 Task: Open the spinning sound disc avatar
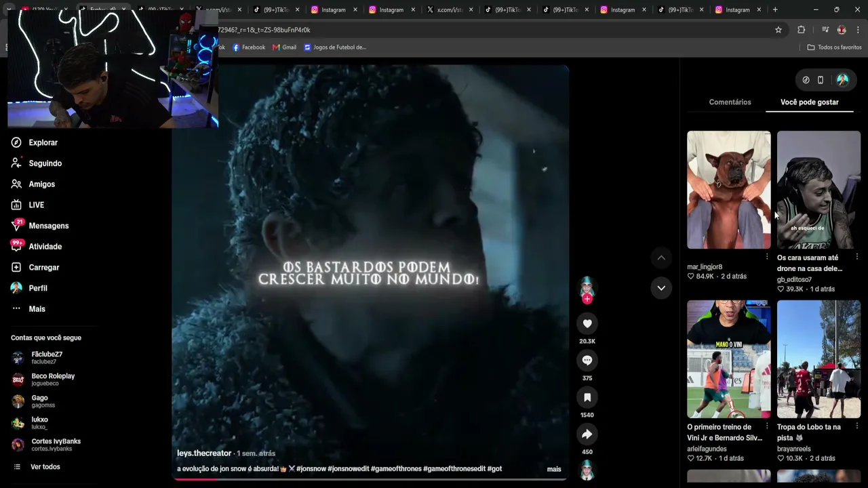[587, 470]
